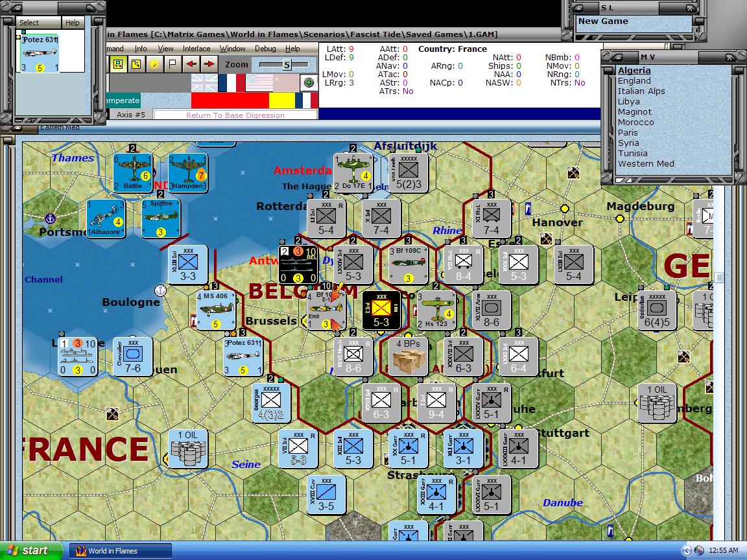Click the left red arrow button
The height and width of the screenshot is (560, 747).
coord(191,64)
